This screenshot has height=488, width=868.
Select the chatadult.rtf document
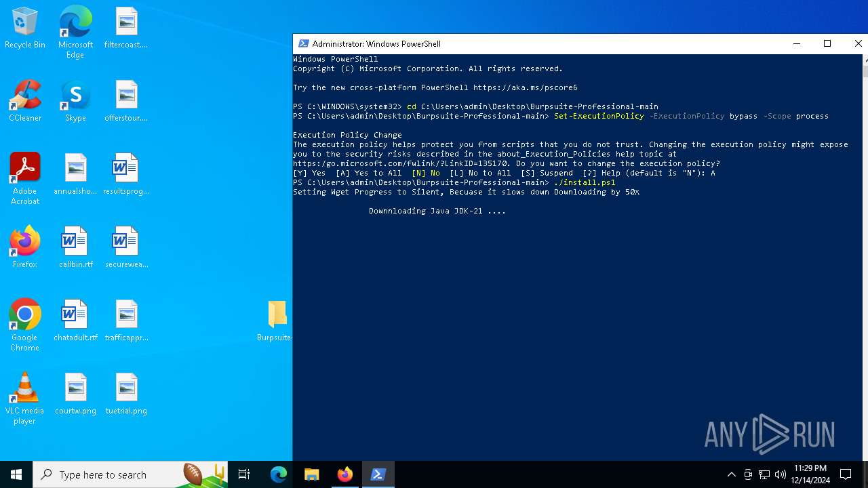click(x=75, y=321)
